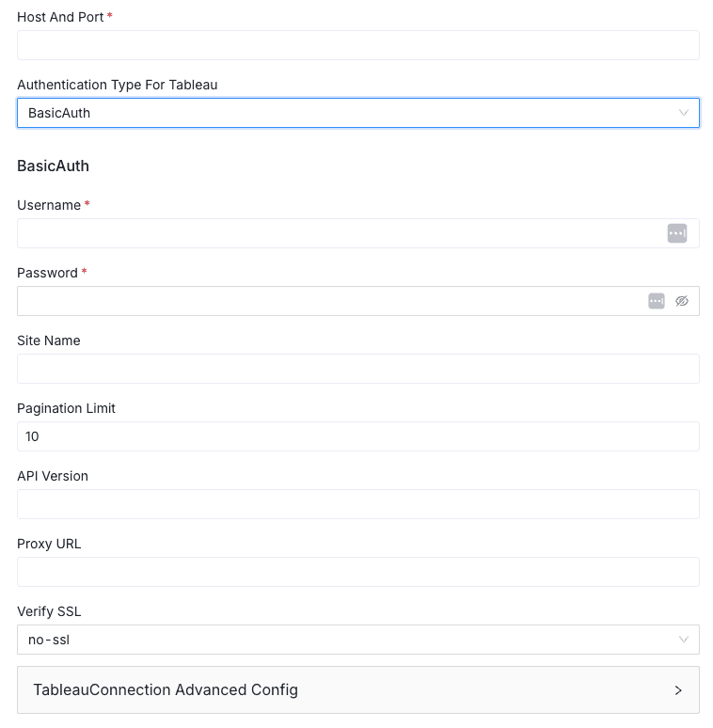Expand TableauConnection Advanced Config section
This screenshot has height=728, width=713.
pyautogui.click(x=357, y=689)
